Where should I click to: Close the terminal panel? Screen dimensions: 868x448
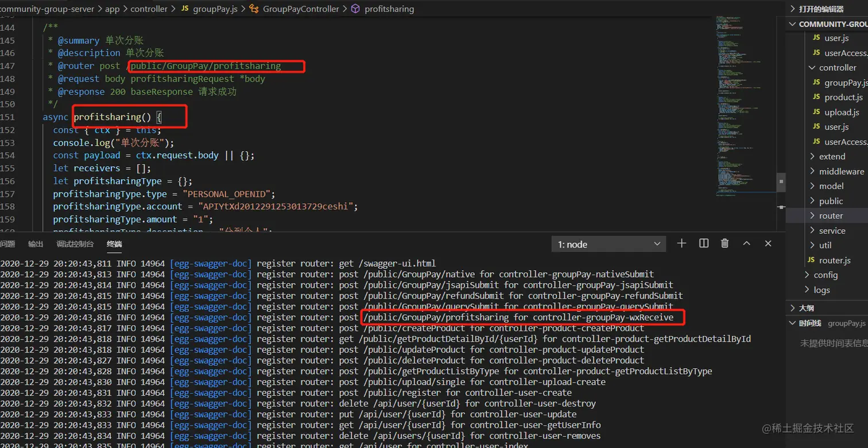pos(768,244)
